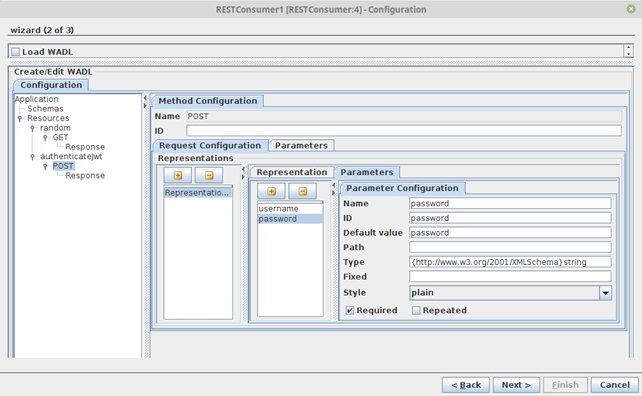The width and height of the screenshot is (642, 396).
Task: Add a new representation with plus icon
Action: [x=178, y=175]
